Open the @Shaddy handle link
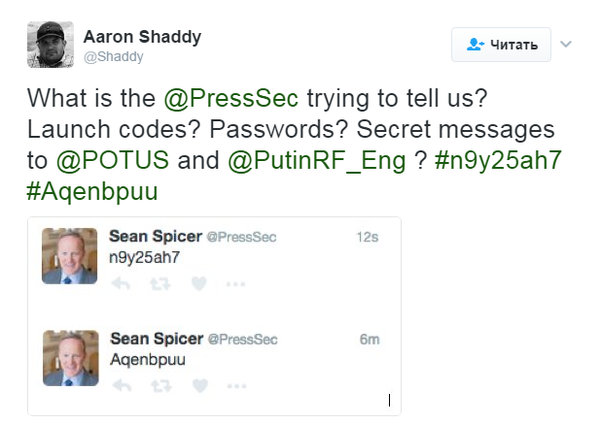Viewport: 600px width, 423px height. [x=113, y=57]
